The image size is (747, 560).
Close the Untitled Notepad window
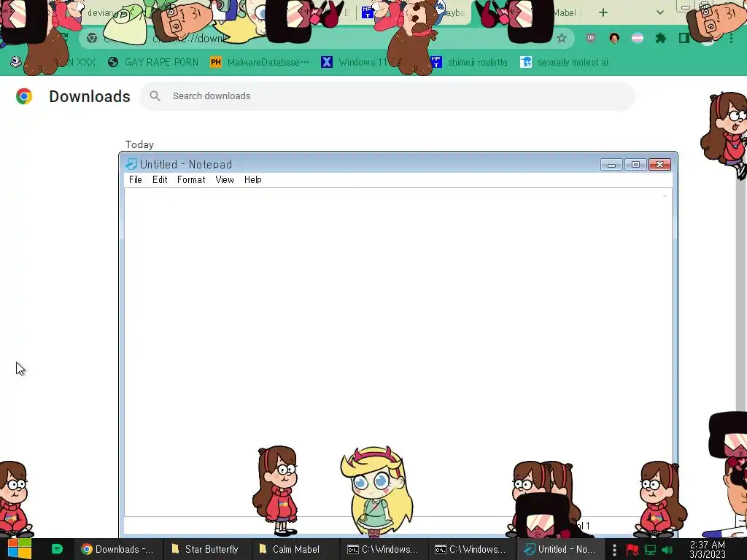659,165
